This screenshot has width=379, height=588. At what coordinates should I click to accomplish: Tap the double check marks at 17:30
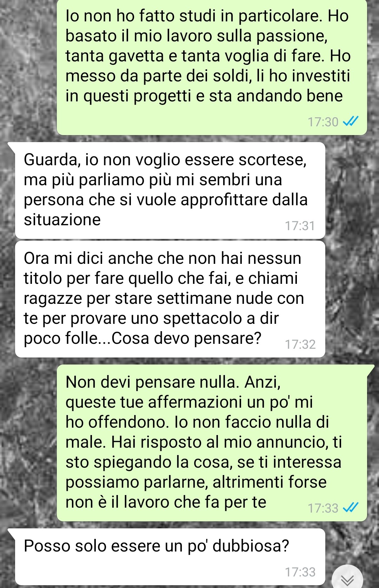tap(350, 122)
